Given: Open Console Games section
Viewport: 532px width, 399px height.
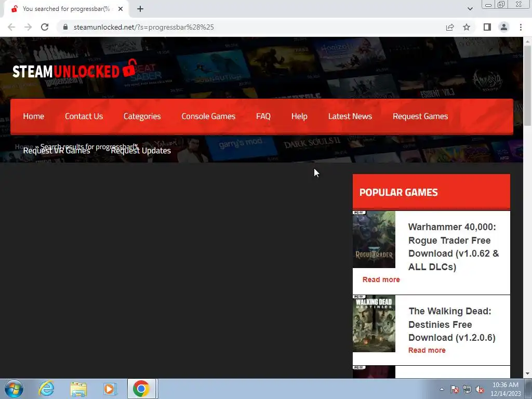Looking at the screenshot, I should 208,116.
